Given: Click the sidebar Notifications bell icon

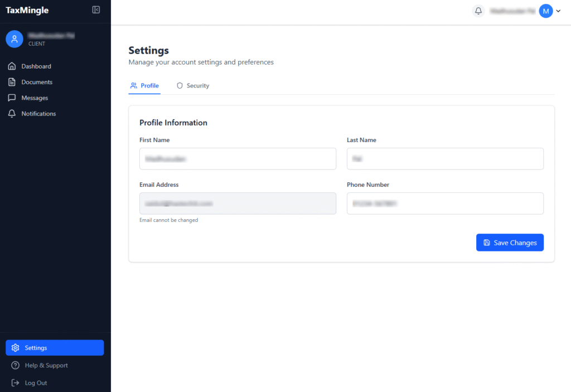Looking at the screenshot, I should point(12,114).
